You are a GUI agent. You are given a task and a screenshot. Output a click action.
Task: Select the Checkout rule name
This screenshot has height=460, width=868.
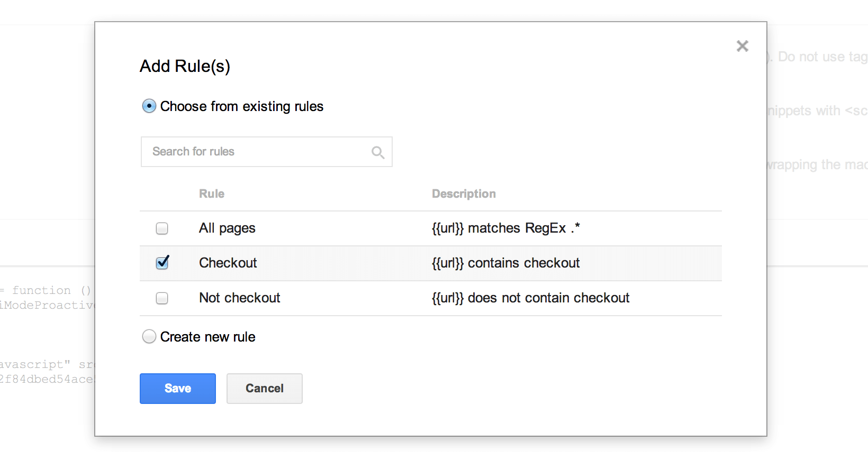[228, 263]
